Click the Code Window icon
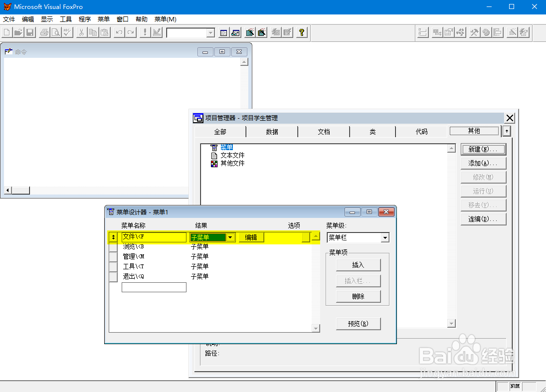Viewport: 546px width, 392px height. click(460, 33)
